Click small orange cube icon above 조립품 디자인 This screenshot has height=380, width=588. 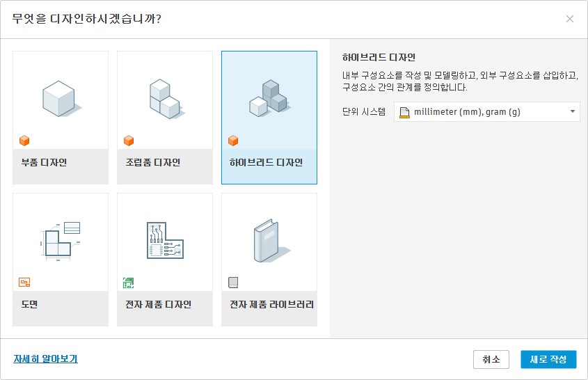point(129,141)
